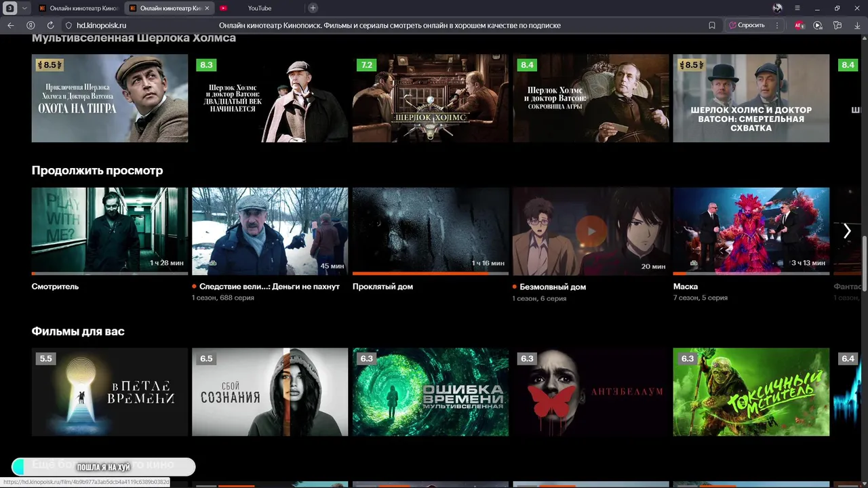Click the 6.3 badge on Антебеллум

527,359
